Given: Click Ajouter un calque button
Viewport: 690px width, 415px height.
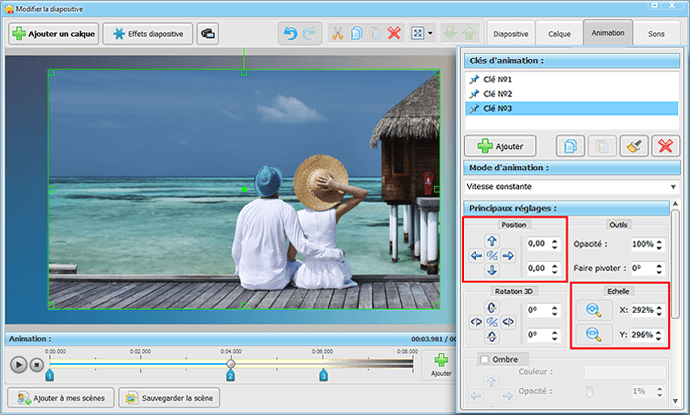Looking at the screenshot, I should click(x=54, y=33).
